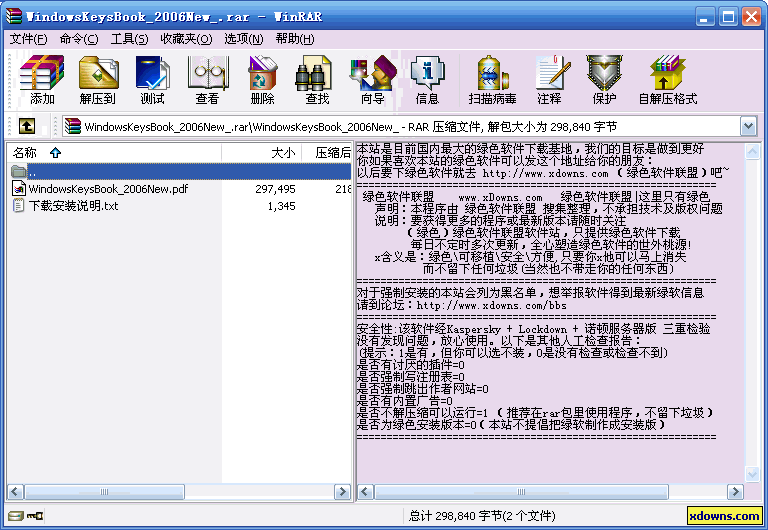Minimize the WinRAR window

tap(704, 17)
